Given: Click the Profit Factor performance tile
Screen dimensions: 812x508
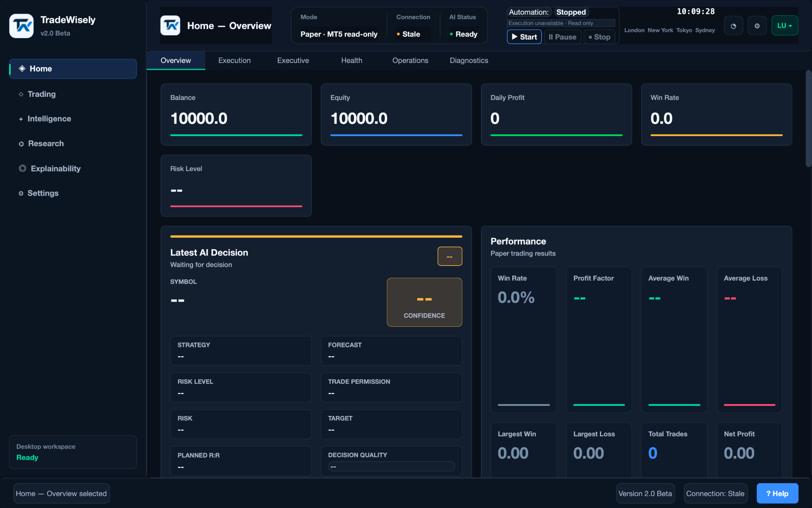Looking at the screenshot, I should (x=599, y=340).
